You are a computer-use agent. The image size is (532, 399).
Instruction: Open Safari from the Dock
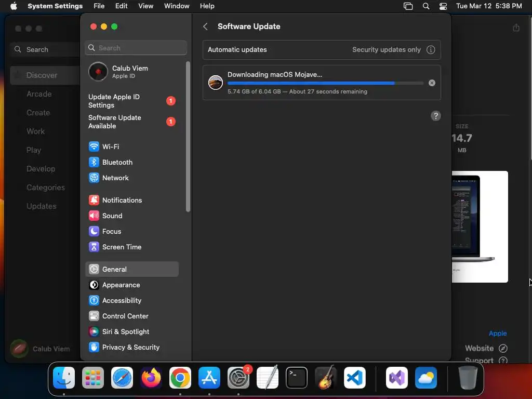pyautogui.click(x=122, y=378)
